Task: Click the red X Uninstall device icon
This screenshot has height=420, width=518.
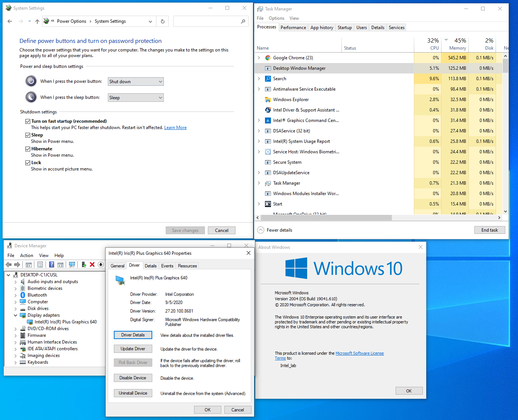Action: click(92, 264)
